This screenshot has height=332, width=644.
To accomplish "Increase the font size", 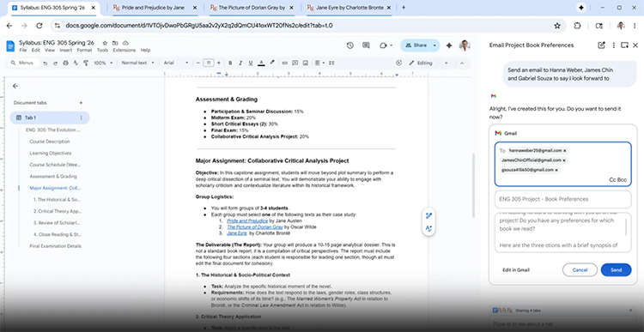I will click(x=218, y=63).
